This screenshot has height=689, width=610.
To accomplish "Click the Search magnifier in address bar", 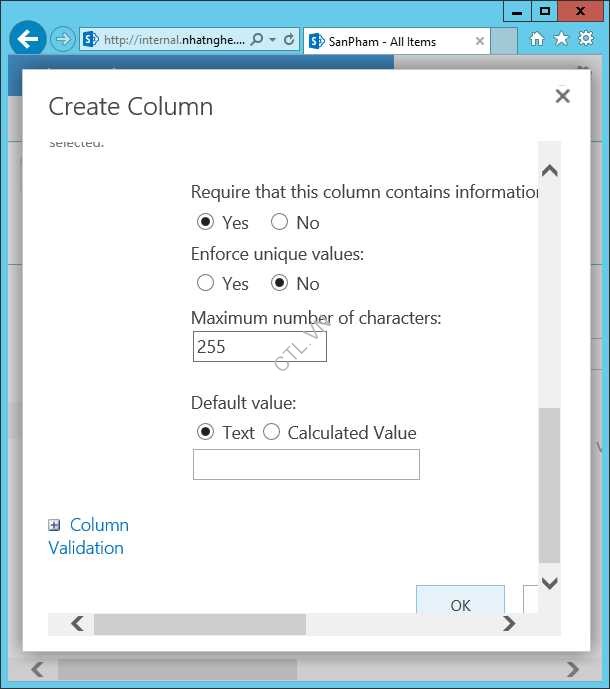I will coord(257,40).
